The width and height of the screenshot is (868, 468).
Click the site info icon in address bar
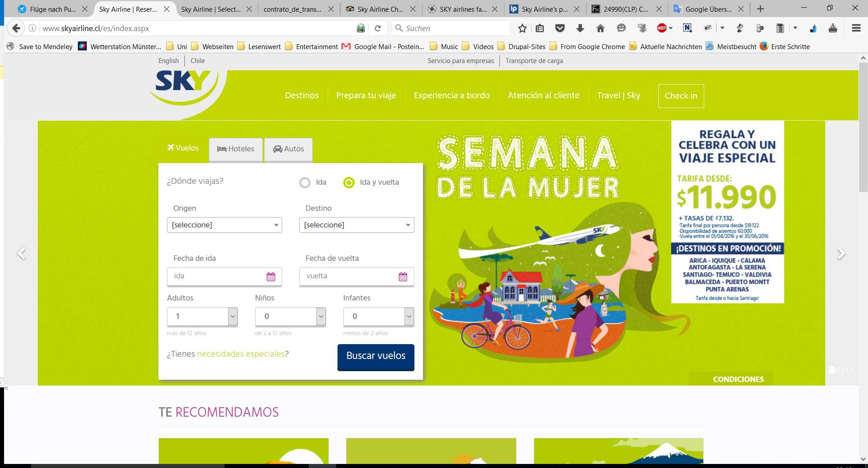tap(32, 28)
